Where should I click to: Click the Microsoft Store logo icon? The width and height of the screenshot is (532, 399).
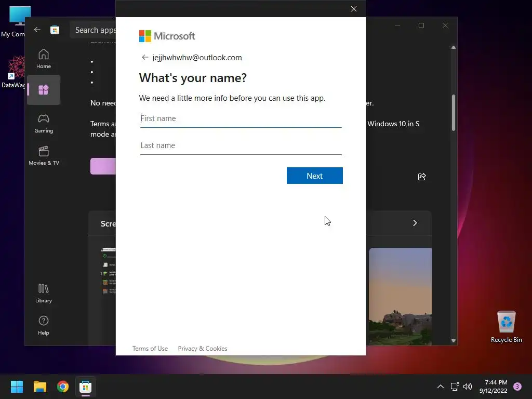click(55, 30)
